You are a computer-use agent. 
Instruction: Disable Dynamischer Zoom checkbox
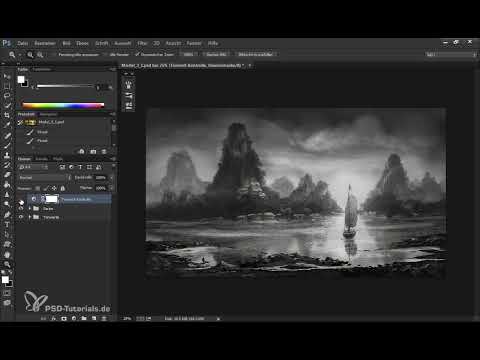[137, 54]
